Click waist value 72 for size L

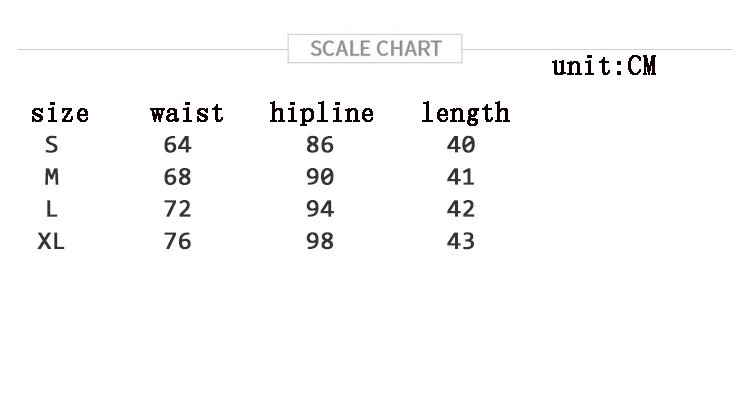177,209
